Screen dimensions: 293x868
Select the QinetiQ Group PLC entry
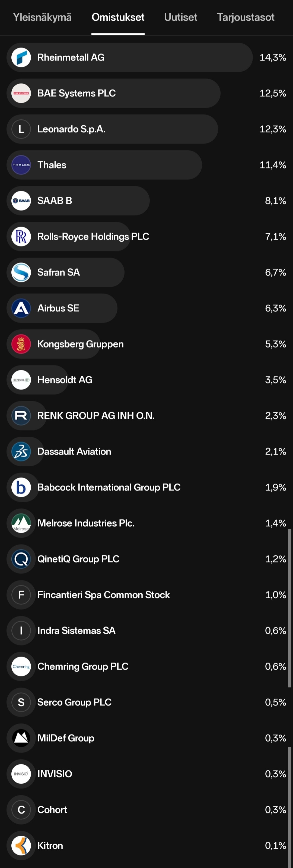146,559
